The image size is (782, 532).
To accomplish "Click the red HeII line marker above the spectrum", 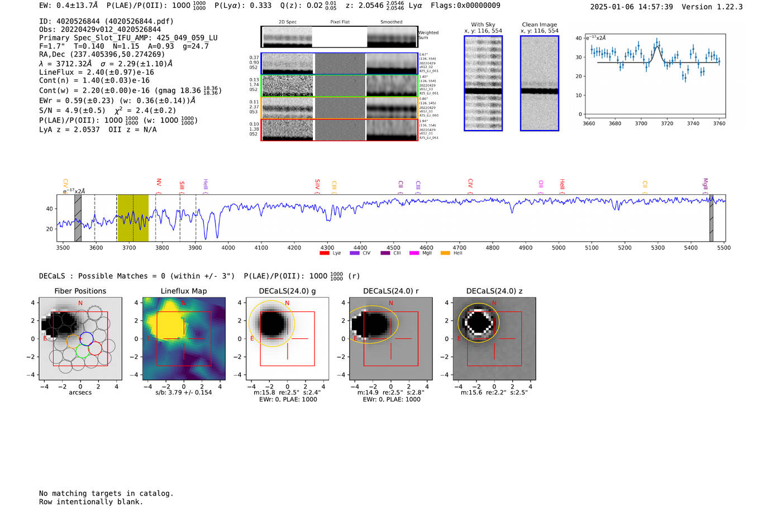I will pos(562,185).
